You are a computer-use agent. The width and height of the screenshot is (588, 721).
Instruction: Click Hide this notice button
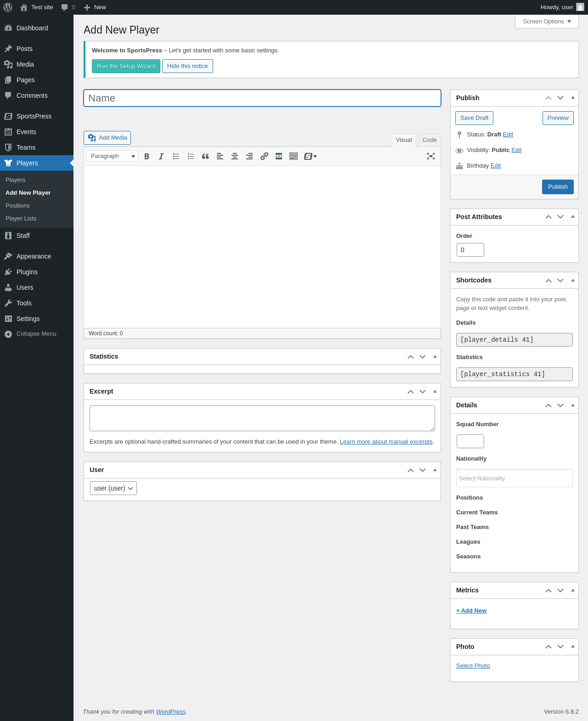(187, 66)
